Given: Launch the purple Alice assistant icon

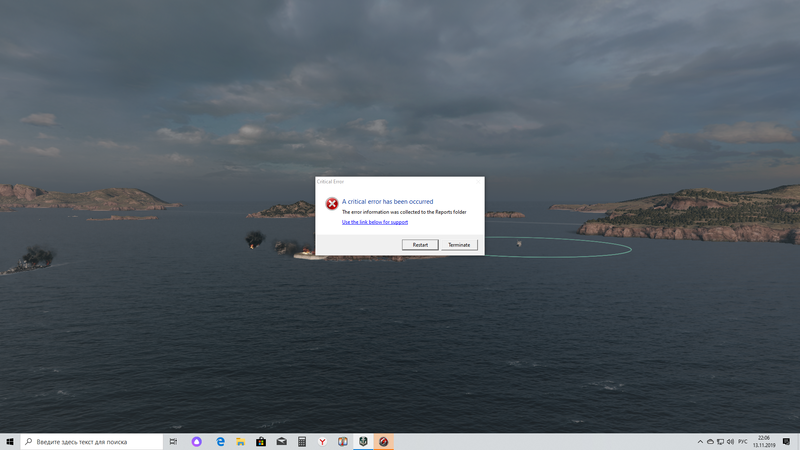Looking at the screenshot, I should 196,442.
